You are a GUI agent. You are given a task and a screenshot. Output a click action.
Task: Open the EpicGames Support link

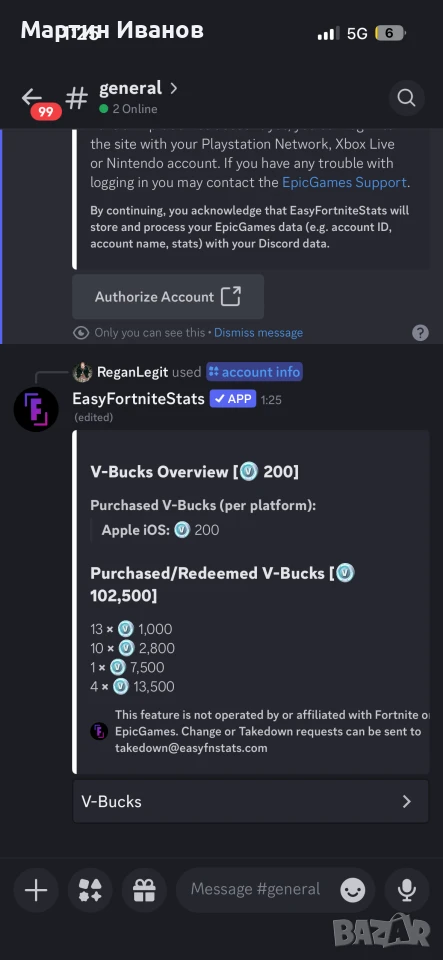pyautogui.click(x=344, y=182)
